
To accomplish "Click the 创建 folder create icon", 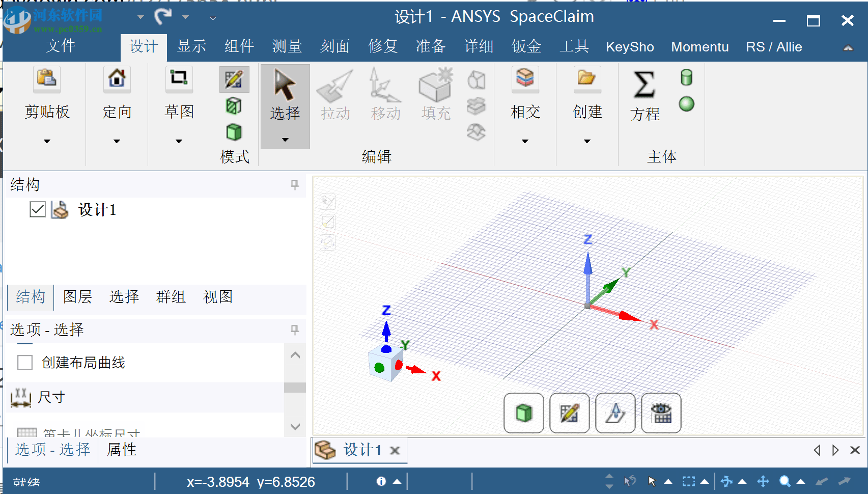I will click(x=587, y=78).
